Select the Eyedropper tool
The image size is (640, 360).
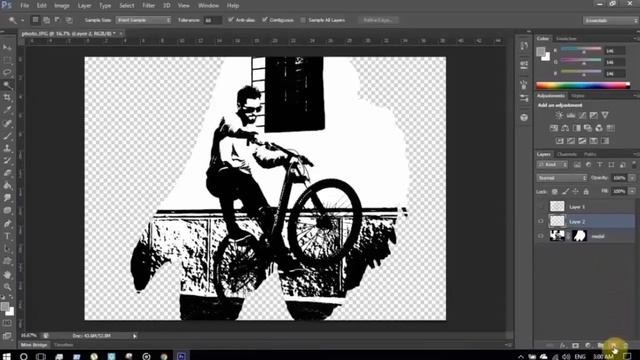(7, 110)
